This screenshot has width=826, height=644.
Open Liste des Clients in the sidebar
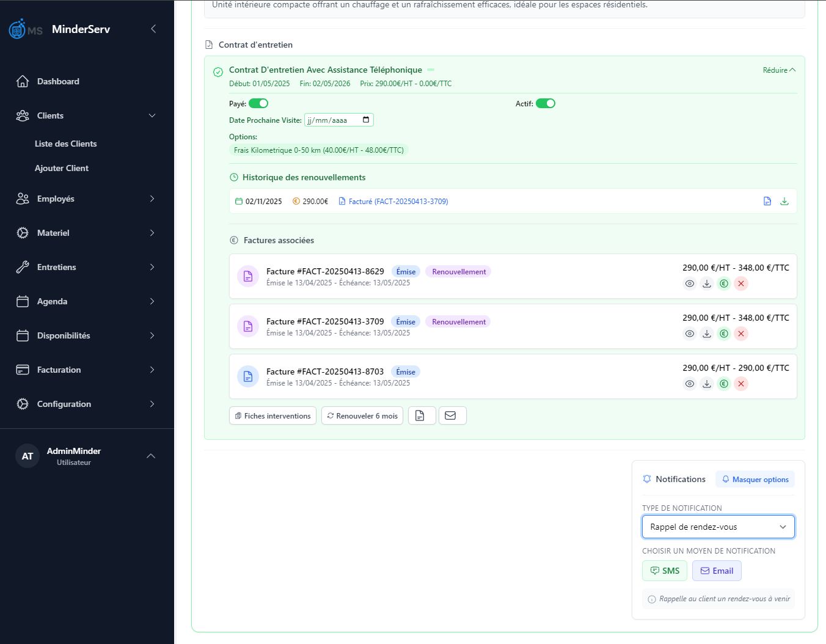point(65,144)
